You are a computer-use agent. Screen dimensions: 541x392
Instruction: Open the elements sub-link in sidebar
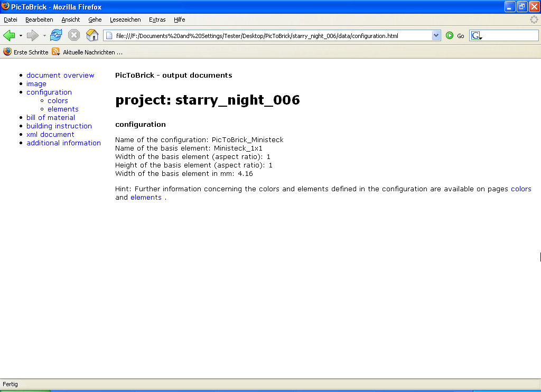point(63,109)
